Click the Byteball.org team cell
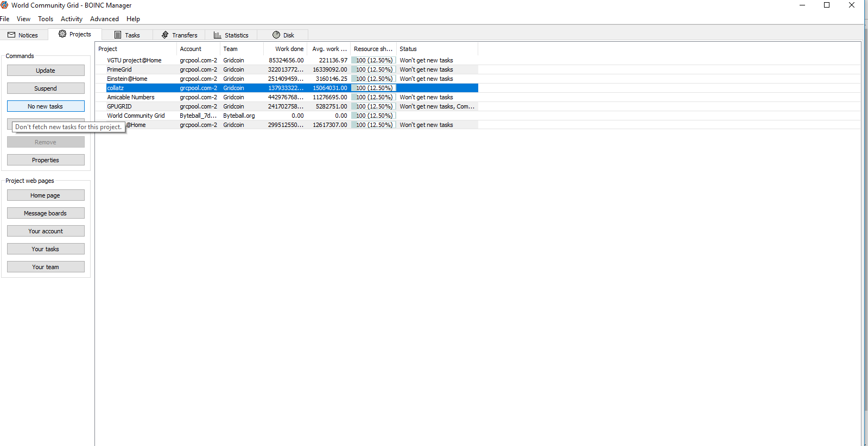Image resolution: width=868 pixels, height=446 pixels. pyautogui.click(x=239, y=116)
